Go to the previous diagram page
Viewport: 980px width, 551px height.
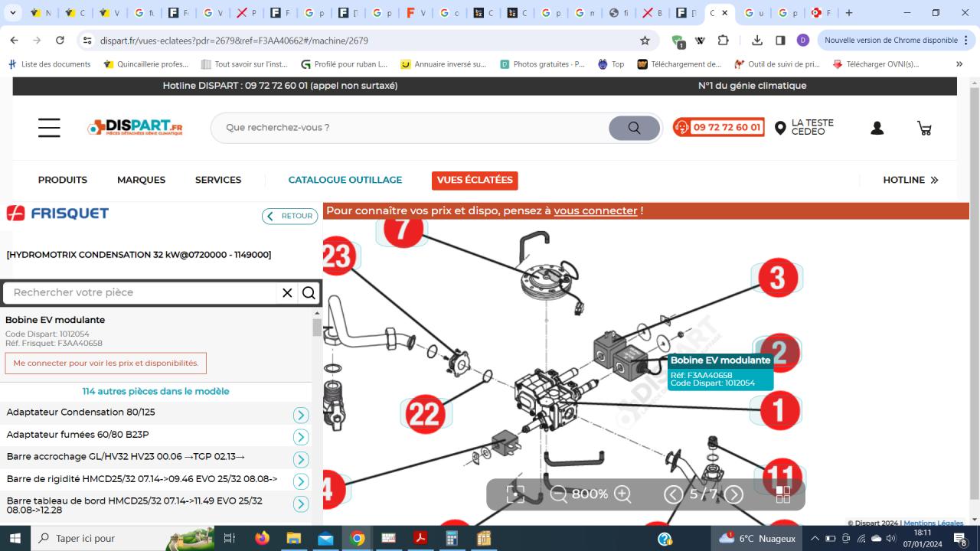click(x=673, y=494)
